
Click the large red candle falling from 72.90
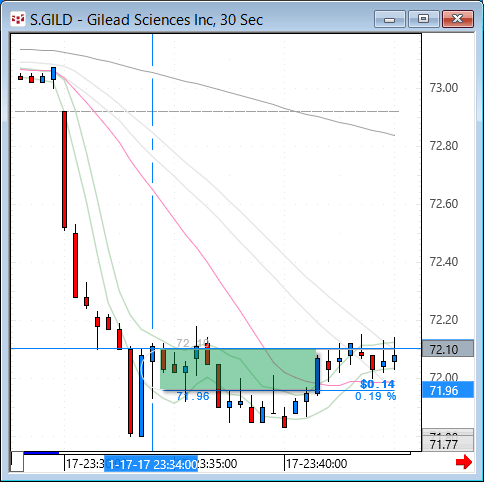coord(65,169)
